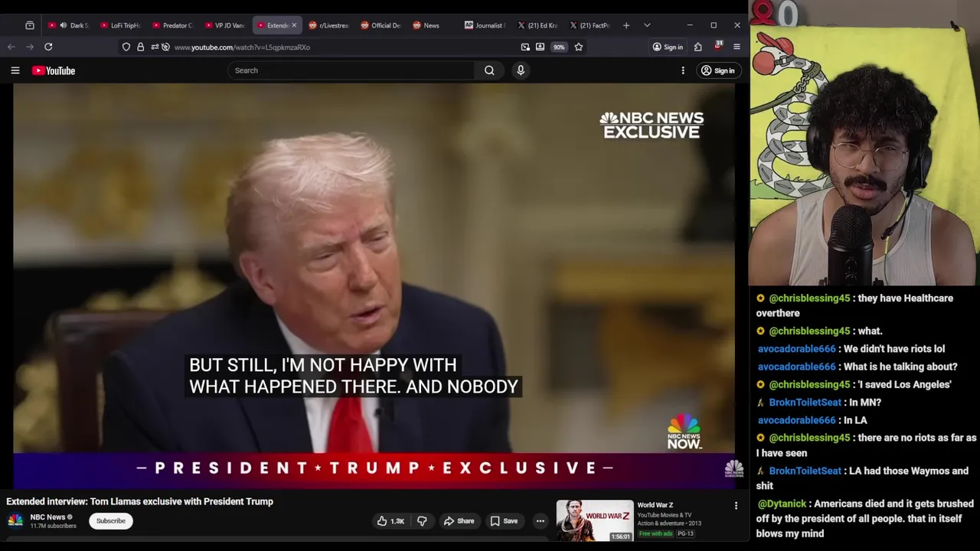
Task: Open World War Z title link
Action: coord(655,505)
